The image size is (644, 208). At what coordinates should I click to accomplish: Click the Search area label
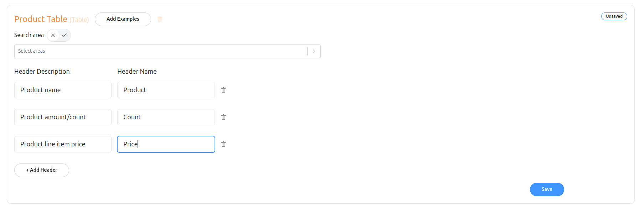(29, 35)
